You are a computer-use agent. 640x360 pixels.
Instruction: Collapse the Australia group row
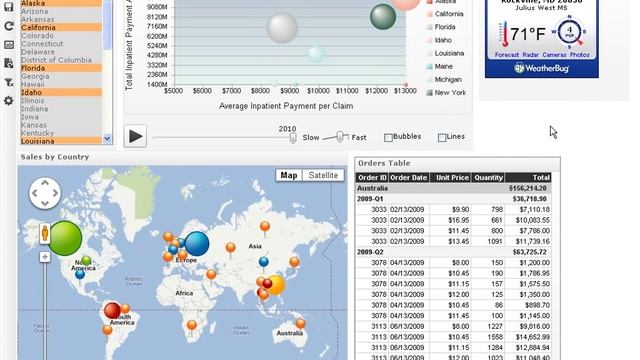point(453,188)
